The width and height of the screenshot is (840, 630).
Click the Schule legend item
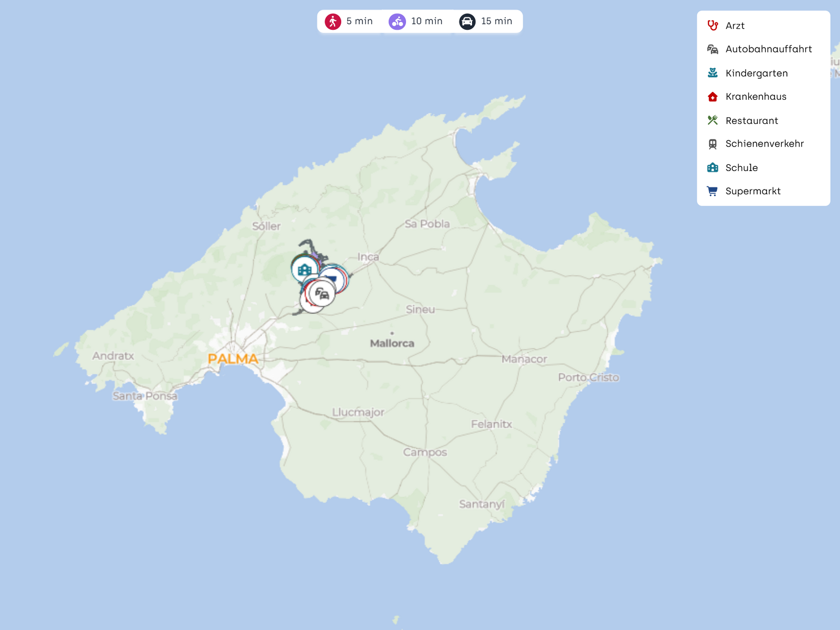pyautogui.click(x=741, y=168)
